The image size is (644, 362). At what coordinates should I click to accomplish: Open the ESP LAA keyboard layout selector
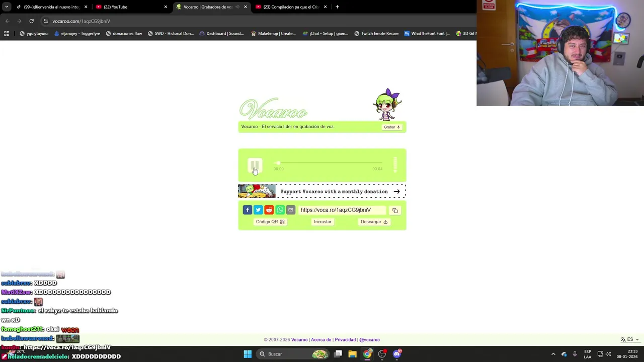click(x=588, y=354)
